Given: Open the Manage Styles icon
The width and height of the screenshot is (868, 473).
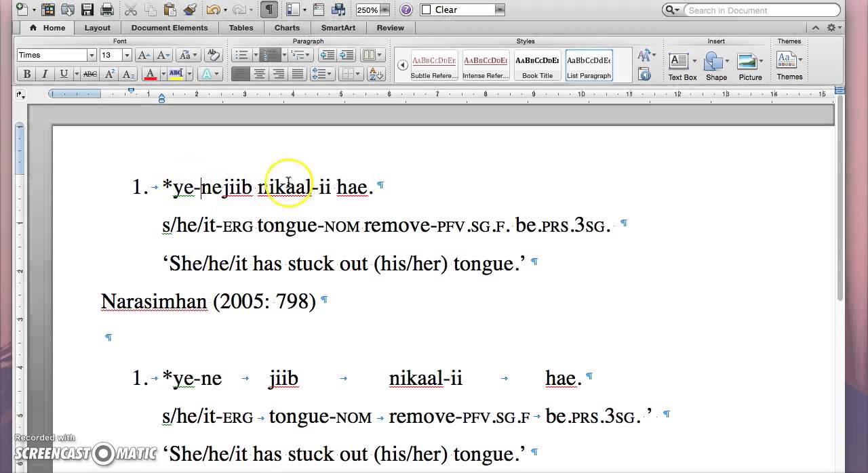Looking at the screenshot, I should [645, 74].
